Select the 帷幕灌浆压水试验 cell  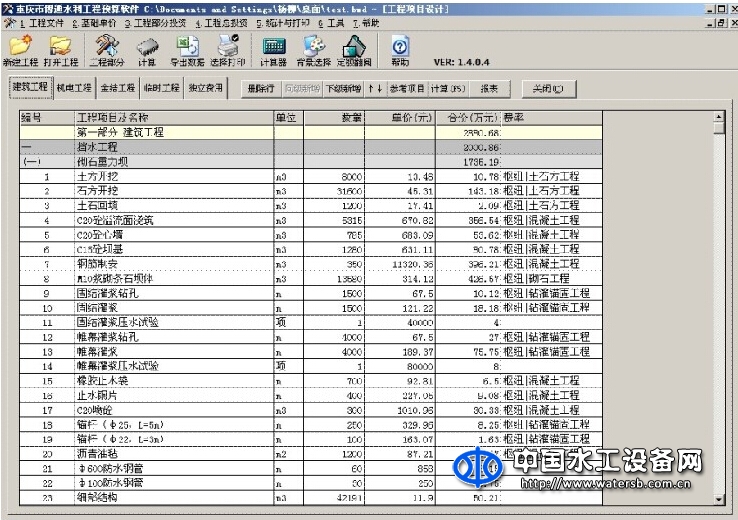coord(174,367)
